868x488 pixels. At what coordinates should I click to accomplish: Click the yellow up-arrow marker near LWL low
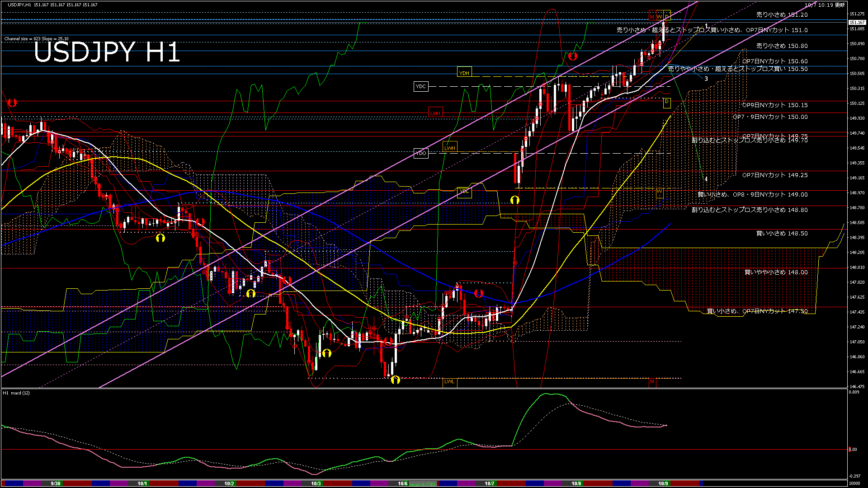395,380
